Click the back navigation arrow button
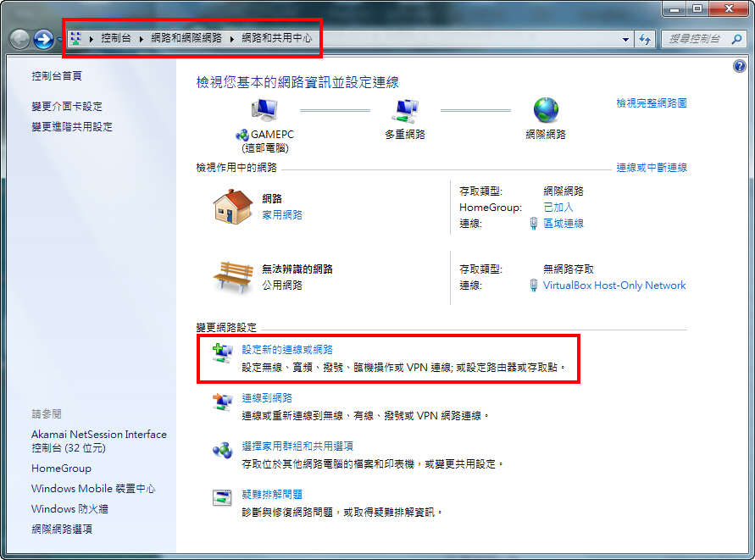Screen dimensions: 755x560 (19, 39)
